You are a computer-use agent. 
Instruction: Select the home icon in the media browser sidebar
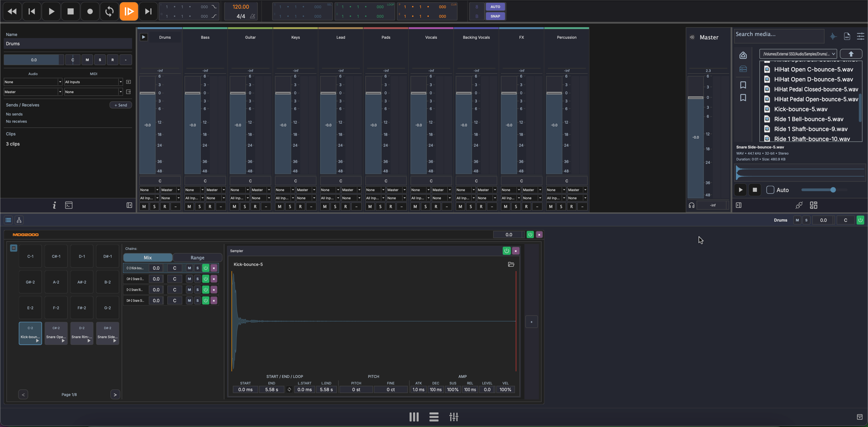tap(743, 55)
